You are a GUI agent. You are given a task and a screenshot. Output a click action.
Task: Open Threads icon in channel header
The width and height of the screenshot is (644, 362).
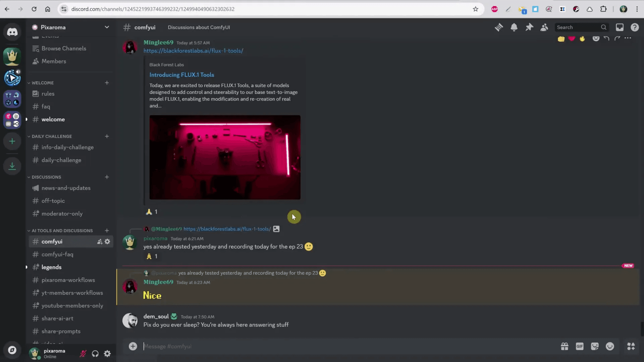499,27
